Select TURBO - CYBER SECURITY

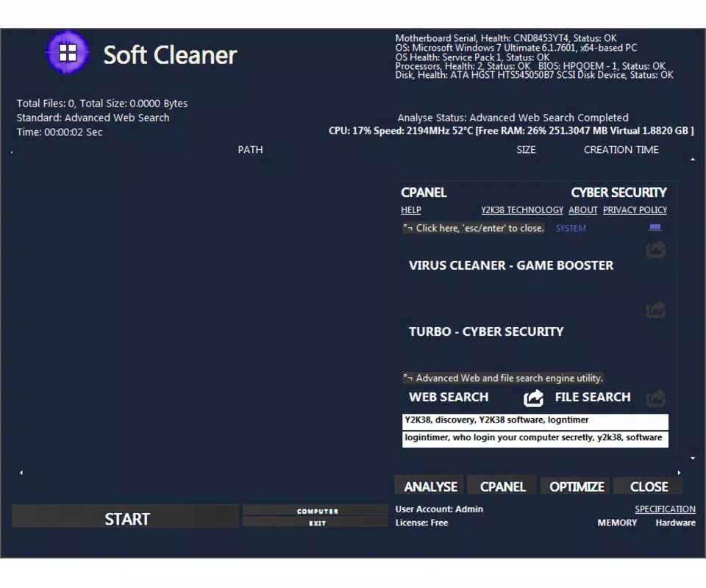(x=486, y=331)
